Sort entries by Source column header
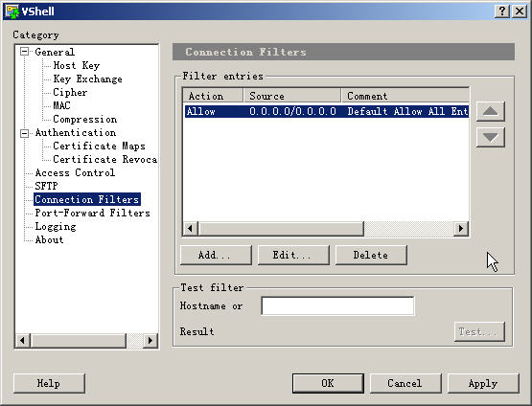532x406 pixels. point(292,96)
